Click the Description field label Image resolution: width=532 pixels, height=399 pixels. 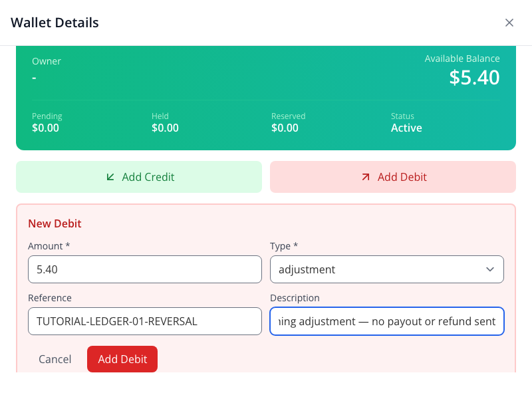(x=295, y=298)
